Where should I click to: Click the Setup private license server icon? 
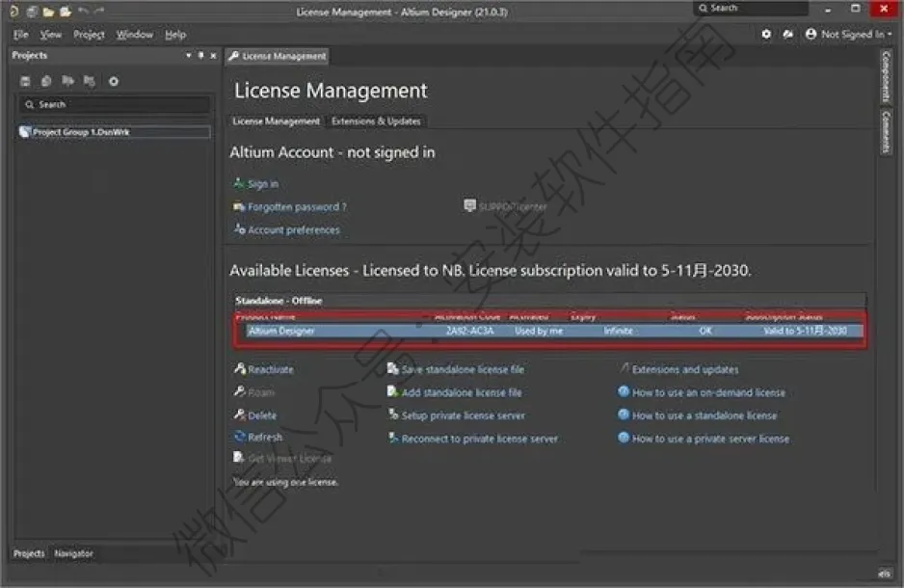392,414
